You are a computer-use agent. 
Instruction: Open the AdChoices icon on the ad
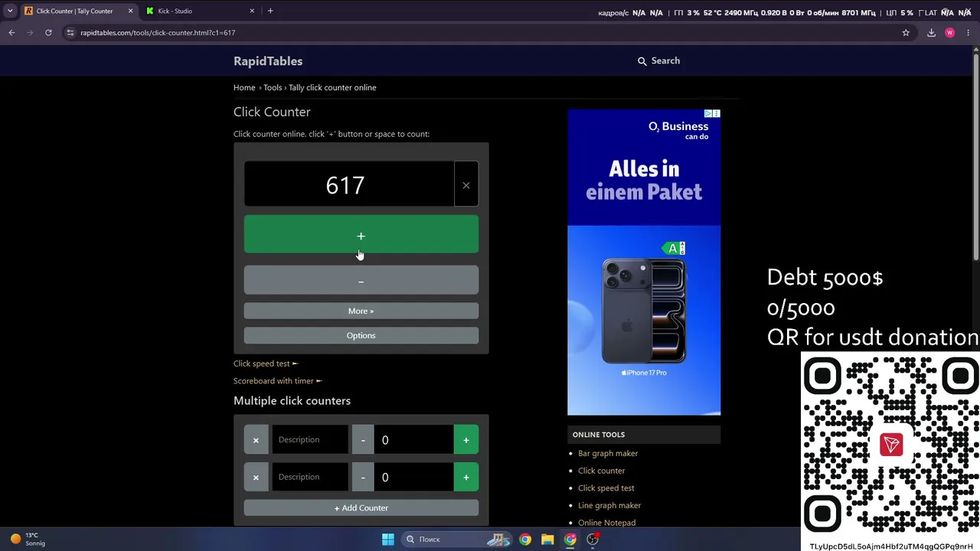(708, 113)
